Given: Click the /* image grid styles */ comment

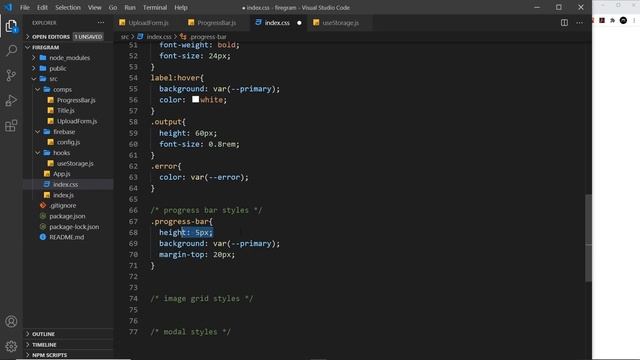Looking at the screenshot, I should [x=202, y=298].
